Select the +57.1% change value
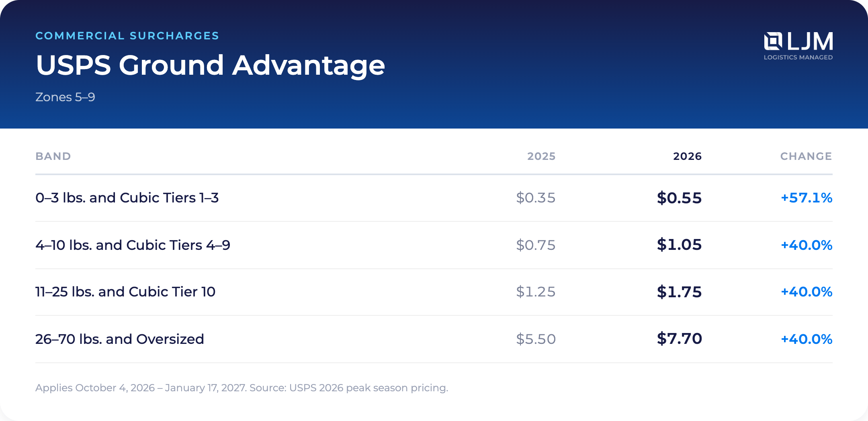 pos(806,198)
